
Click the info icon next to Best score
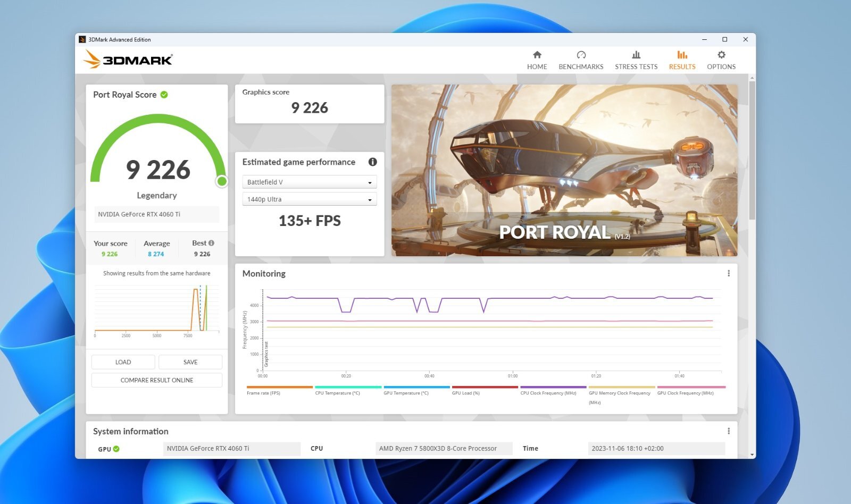point(211,243)
